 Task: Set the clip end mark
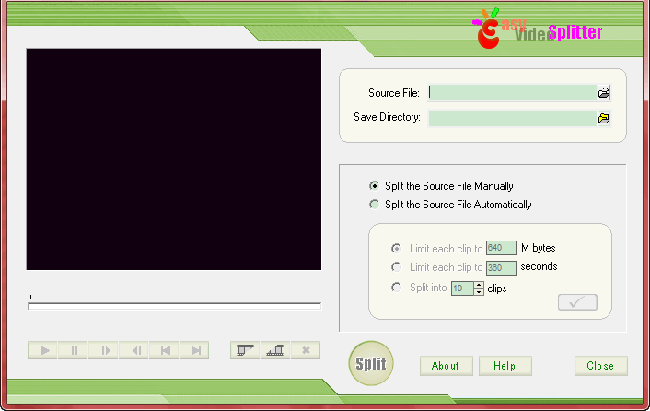275,350
